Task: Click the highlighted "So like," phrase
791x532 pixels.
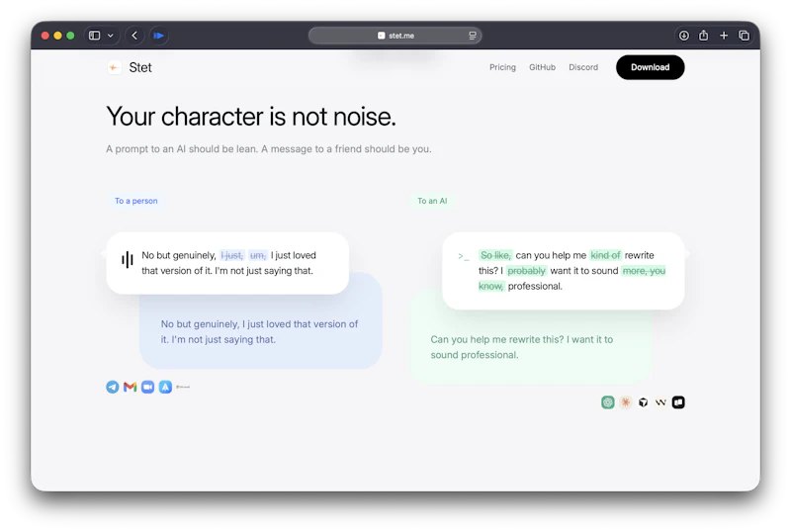Action: click(x=495, y=255)
